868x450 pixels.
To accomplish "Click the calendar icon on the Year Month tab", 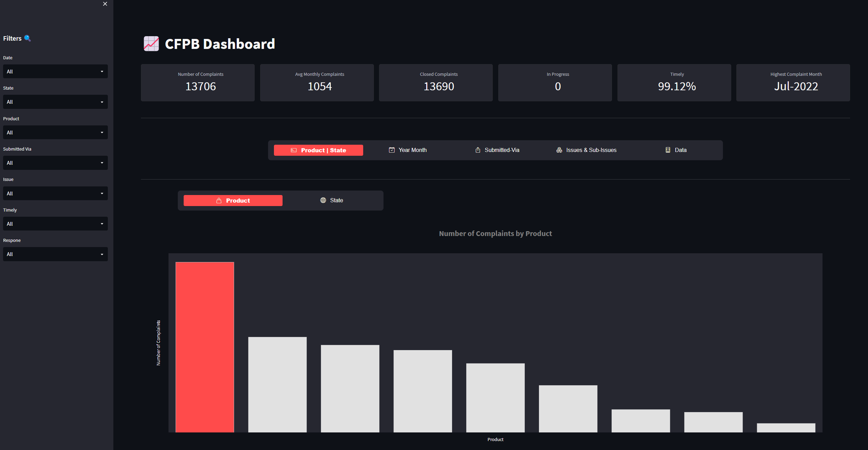I will 391,150.
